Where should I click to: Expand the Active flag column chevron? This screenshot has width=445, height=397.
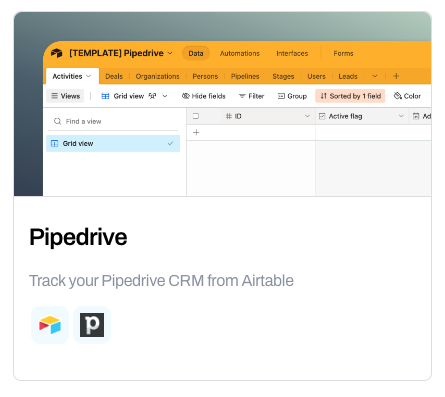pos(401,116)
